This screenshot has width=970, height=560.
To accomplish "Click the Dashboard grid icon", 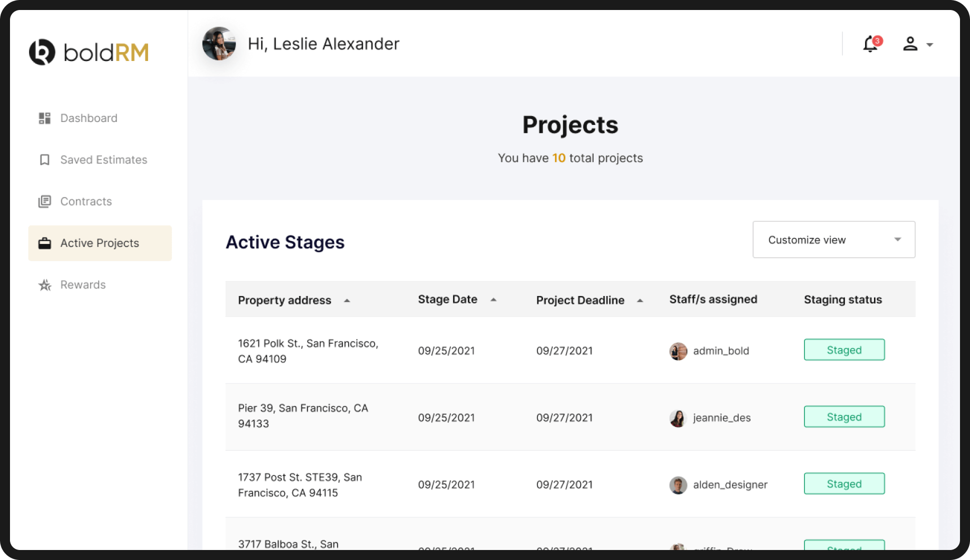I will pos(44,118).
